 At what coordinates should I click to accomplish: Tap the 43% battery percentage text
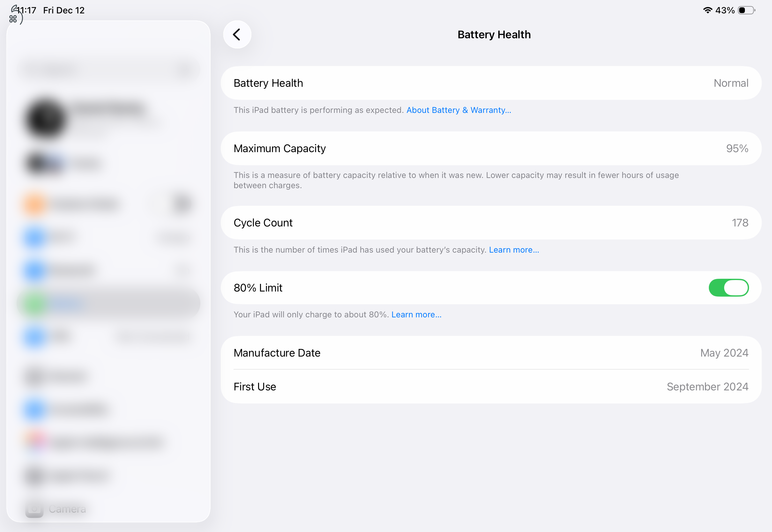click(725, 10)
